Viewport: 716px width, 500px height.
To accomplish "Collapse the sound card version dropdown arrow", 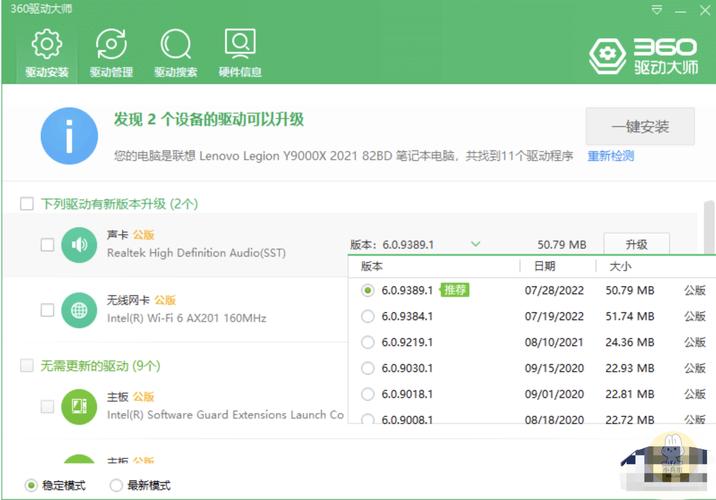I will point(476,244).
